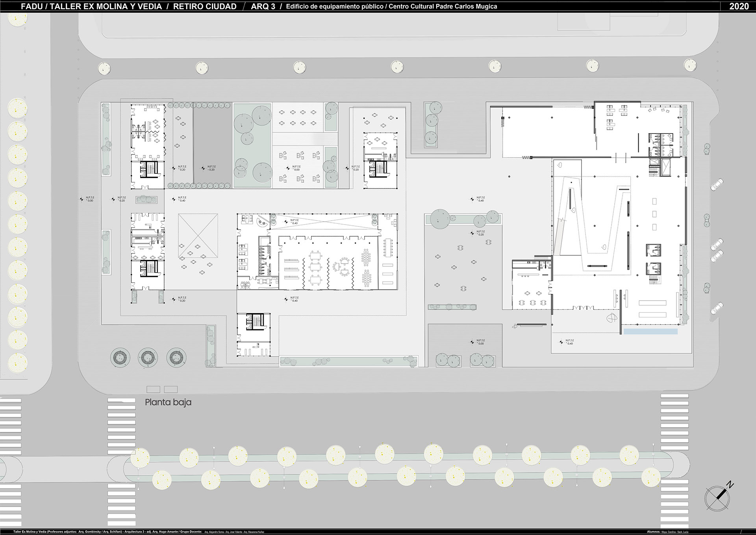Click the 'Alumnos' credit in the footer
The height and width of the screenshot is (535, 756).
coord(653,532)
